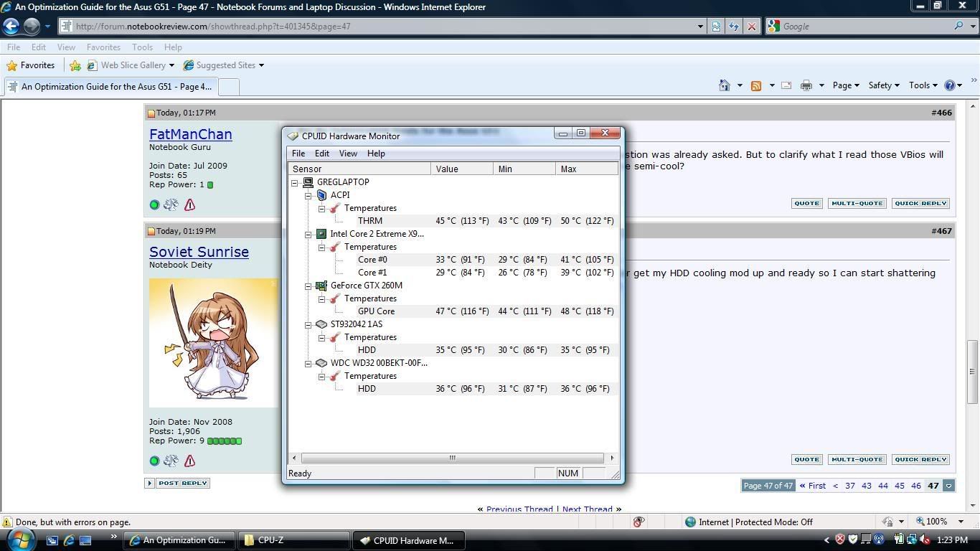Click the red security alert tray icon

point(839,540)
